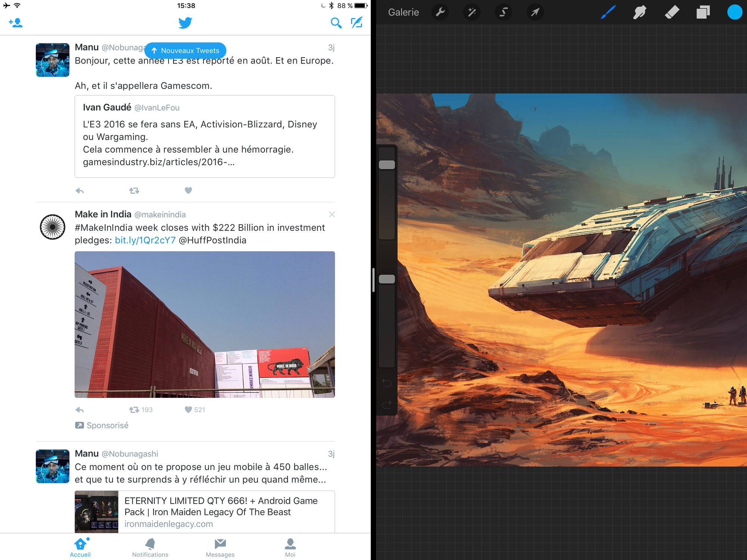Activate the Selection tool in Procreate

[503, 12]
